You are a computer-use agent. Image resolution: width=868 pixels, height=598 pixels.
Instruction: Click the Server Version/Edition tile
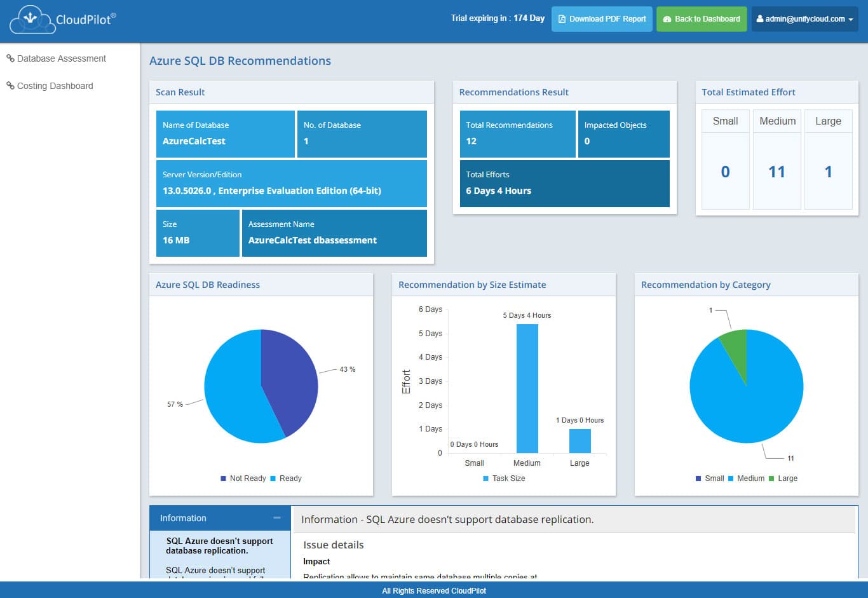pyautogui.click(x=292, y=183)
